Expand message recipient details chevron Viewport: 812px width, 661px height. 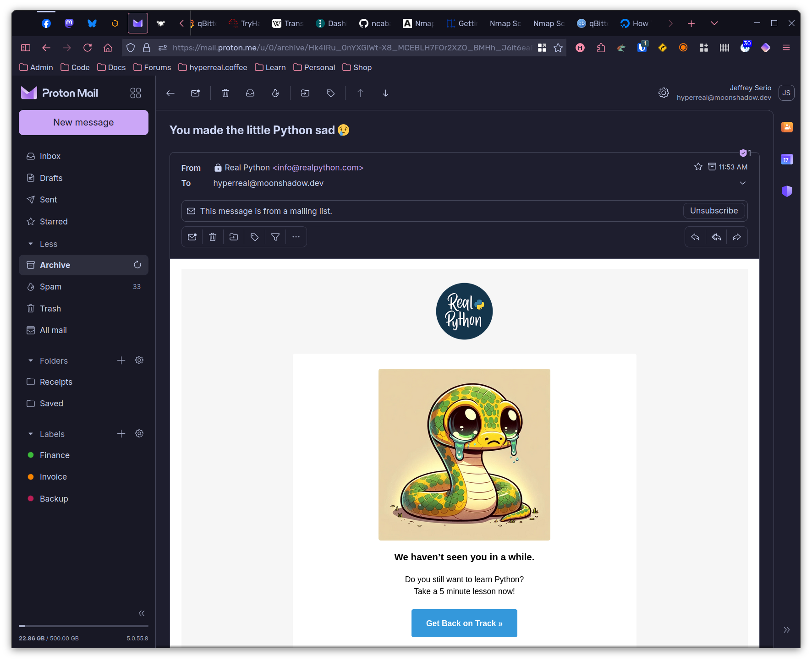click(x=742, y=183)
